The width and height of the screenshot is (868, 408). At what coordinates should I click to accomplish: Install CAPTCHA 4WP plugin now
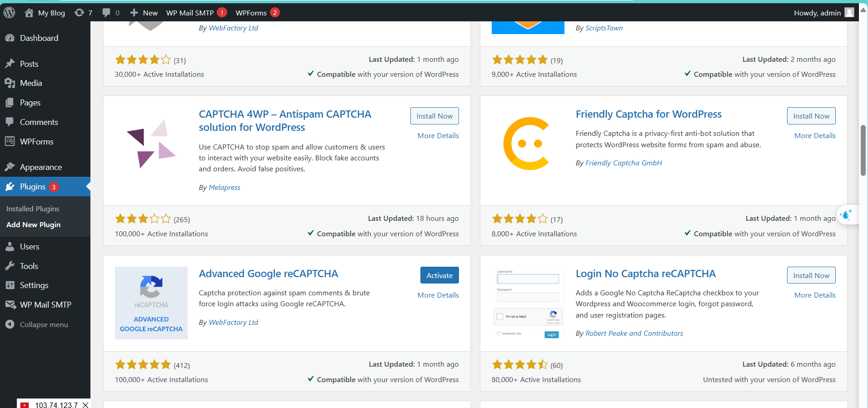point(434,116)
